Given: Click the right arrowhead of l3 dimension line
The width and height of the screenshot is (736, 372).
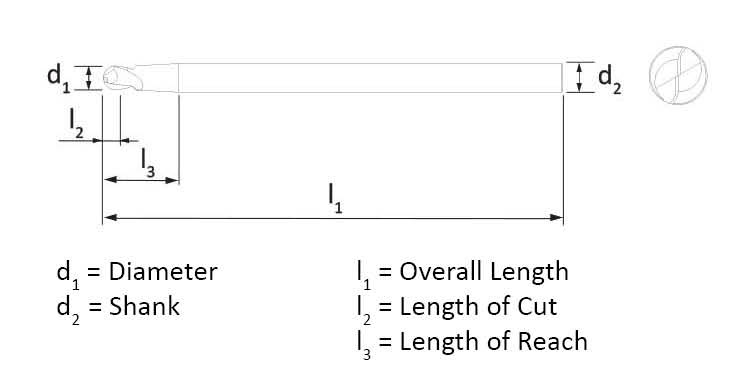Looking at the screenshot, I should (x=172, y=180).
